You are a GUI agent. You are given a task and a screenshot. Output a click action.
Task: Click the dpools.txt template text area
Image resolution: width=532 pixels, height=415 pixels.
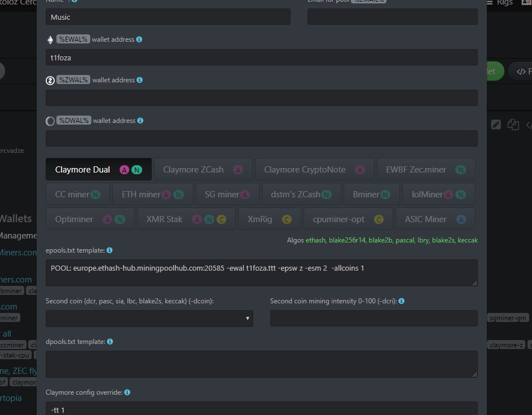(262, 364)
